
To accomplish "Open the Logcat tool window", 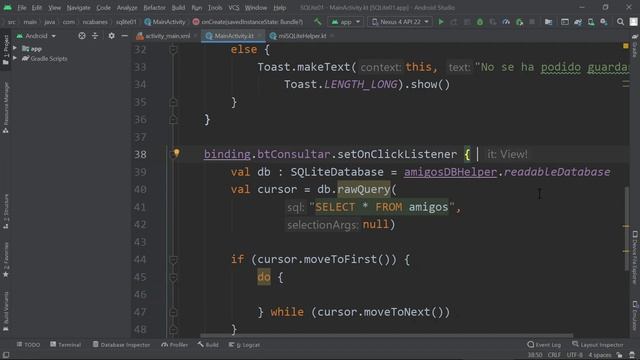I will [x=244, y=345].
